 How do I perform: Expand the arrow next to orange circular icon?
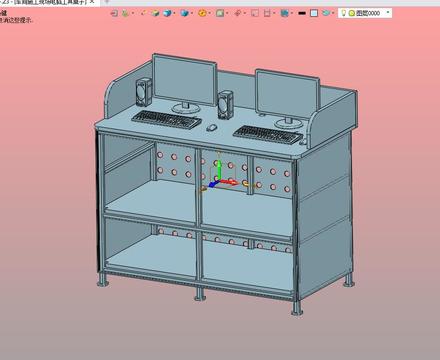pyautogui.click(x=210, y=13)
